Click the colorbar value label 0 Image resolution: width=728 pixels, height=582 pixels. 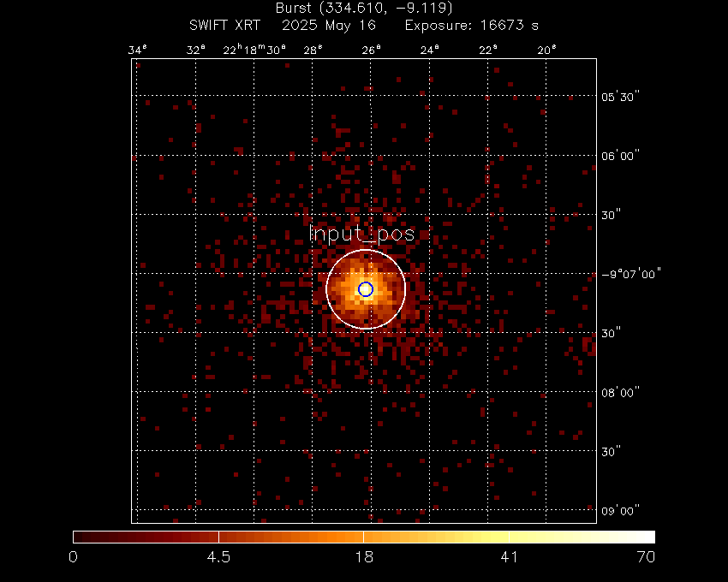click(x=74, y=558)
